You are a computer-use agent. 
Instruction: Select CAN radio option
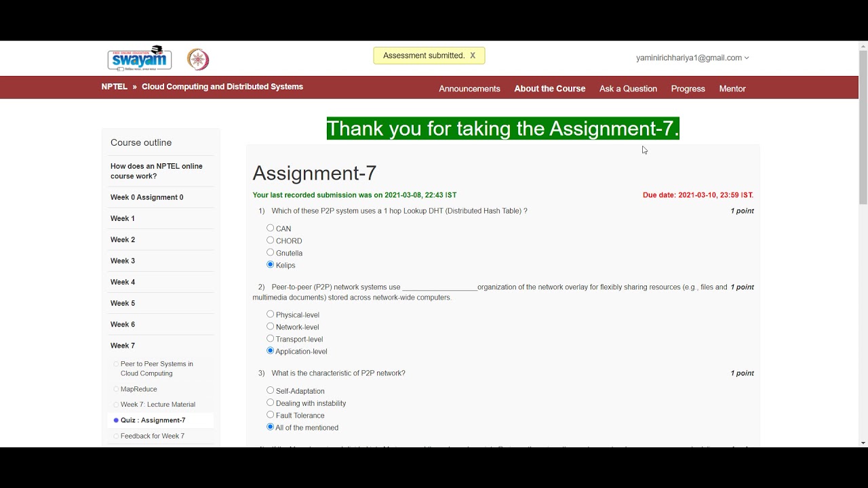tap(270, 228)
